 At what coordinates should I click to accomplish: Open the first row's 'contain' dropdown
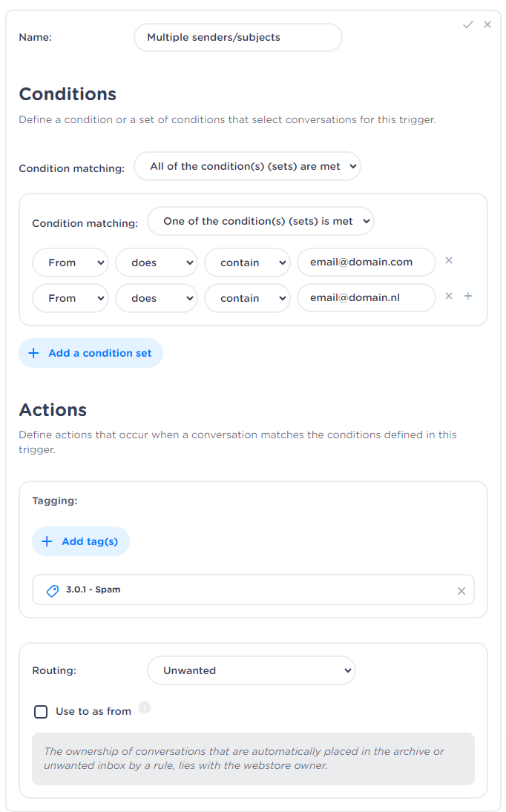click(247, 263)
